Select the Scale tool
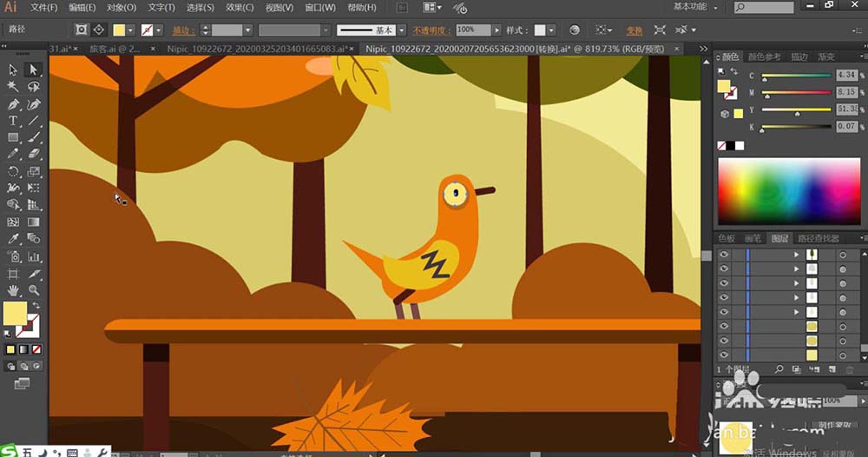The image size is (868, 457). (x=33, y=171)
